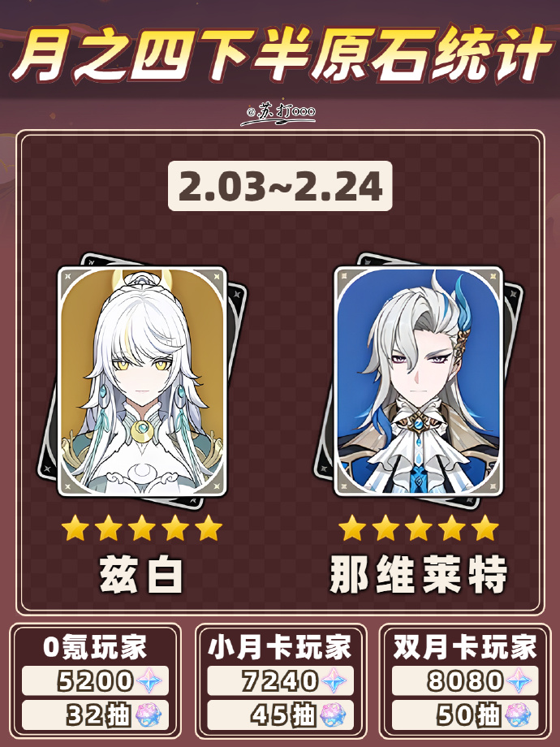Open the 0氪玩家 panel header
This screenshot has height=747, width=560.
click(95, 647)
